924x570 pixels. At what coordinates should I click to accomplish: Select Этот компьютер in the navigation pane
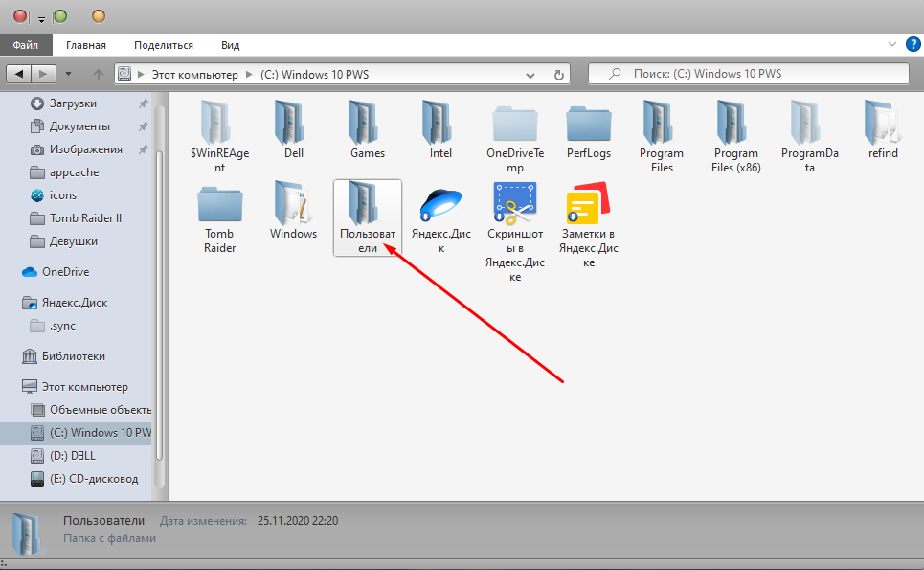pos(85,387)
